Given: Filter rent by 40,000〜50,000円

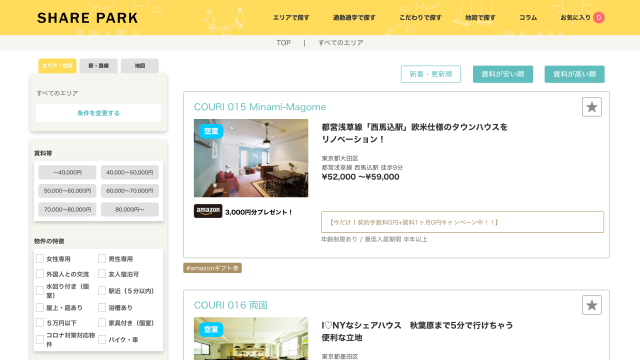Looking at the screenshot, I should [130, 172].
